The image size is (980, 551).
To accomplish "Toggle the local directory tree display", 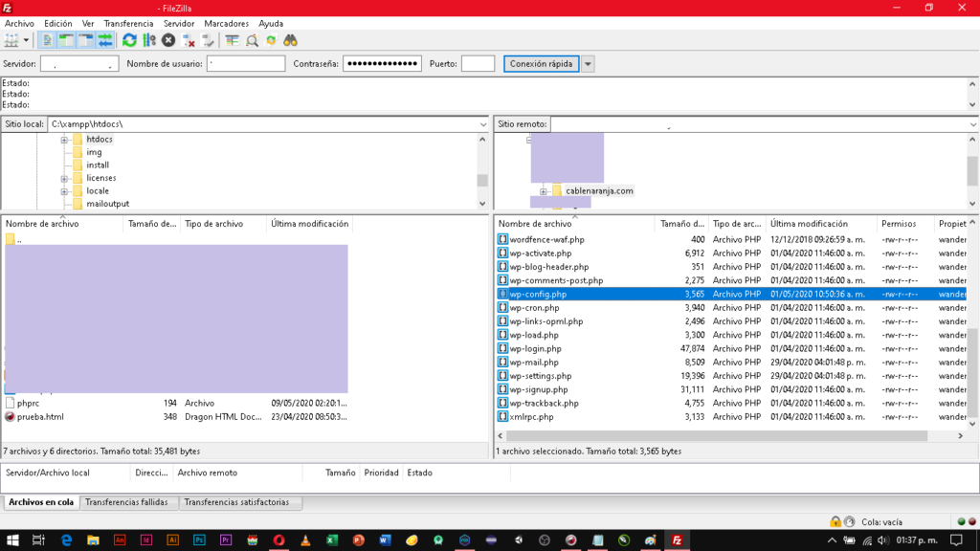I will point(66,40).
